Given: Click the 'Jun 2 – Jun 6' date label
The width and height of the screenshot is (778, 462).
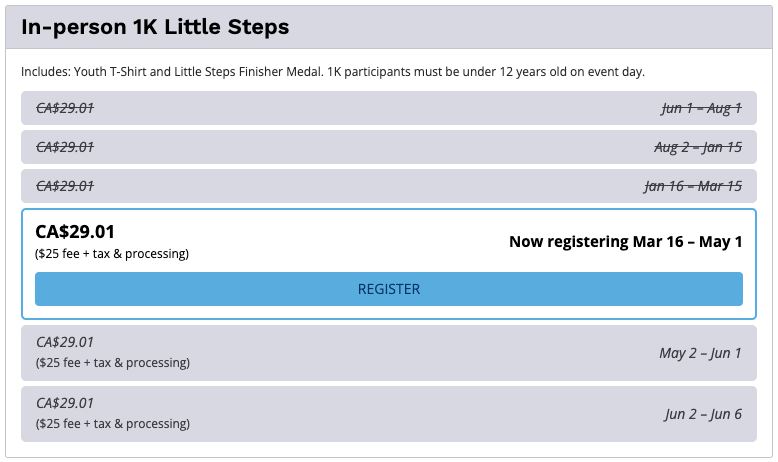Looking at the screenshot, I should tap(703, 413).
